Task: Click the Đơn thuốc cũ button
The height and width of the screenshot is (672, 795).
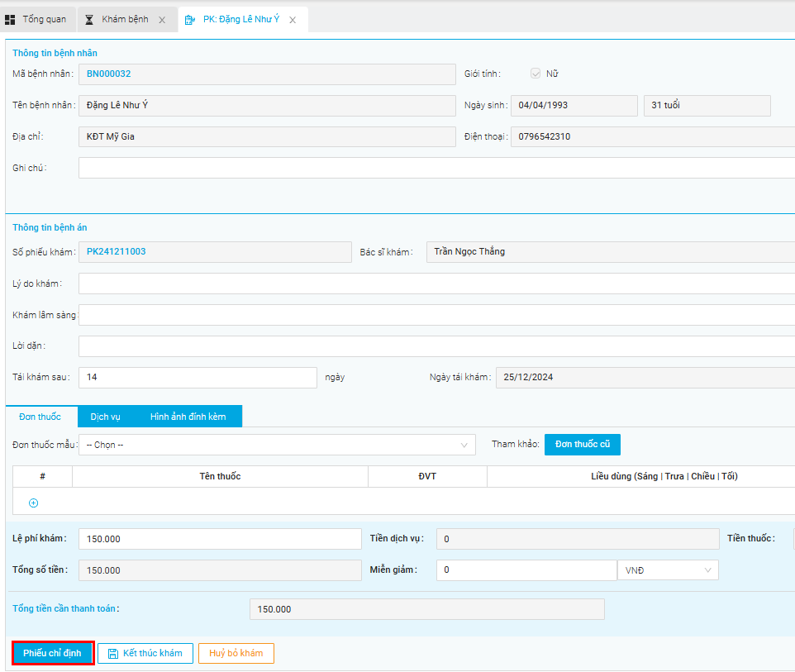Action: pos(583,445)
